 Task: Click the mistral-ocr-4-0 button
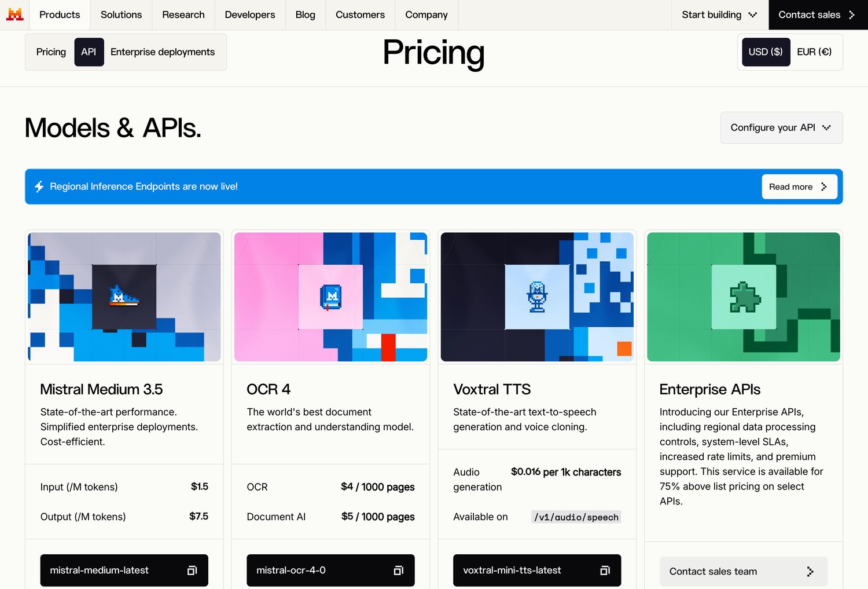(331, 570)
